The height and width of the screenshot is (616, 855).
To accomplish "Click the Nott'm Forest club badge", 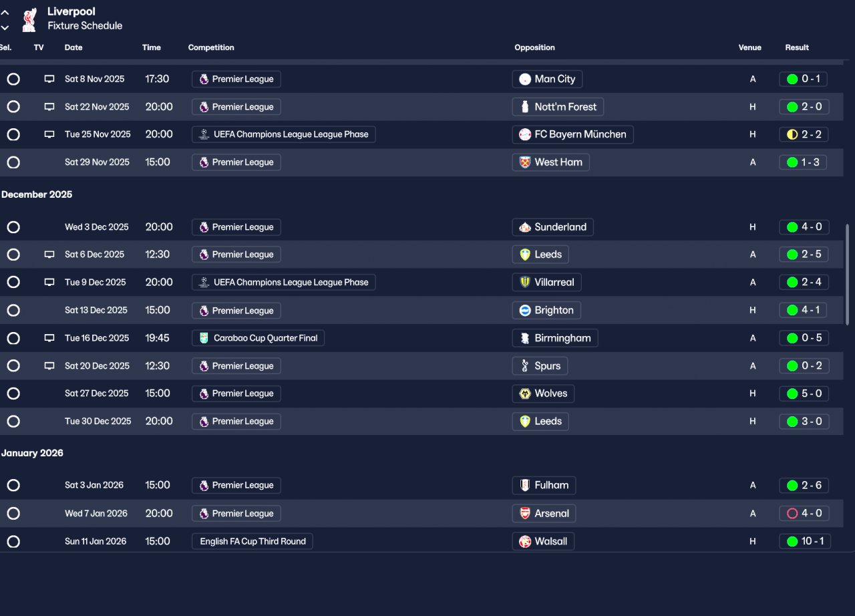I will 525,107.
